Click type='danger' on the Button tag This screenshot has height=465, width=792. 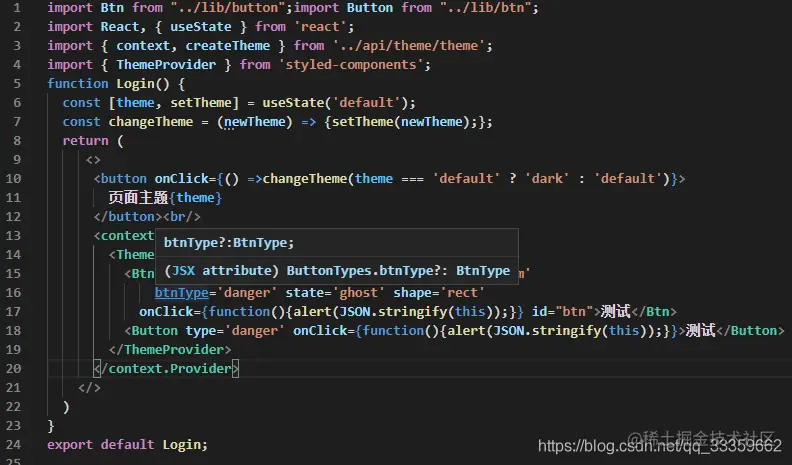pyautogui.click(x=235, y=331)
